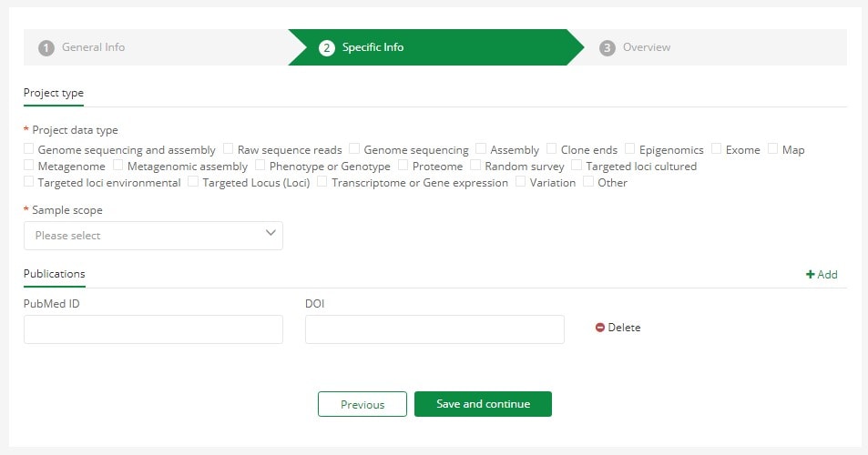Check the Metagenome option

pyautogui.click(x=29, y=165)
